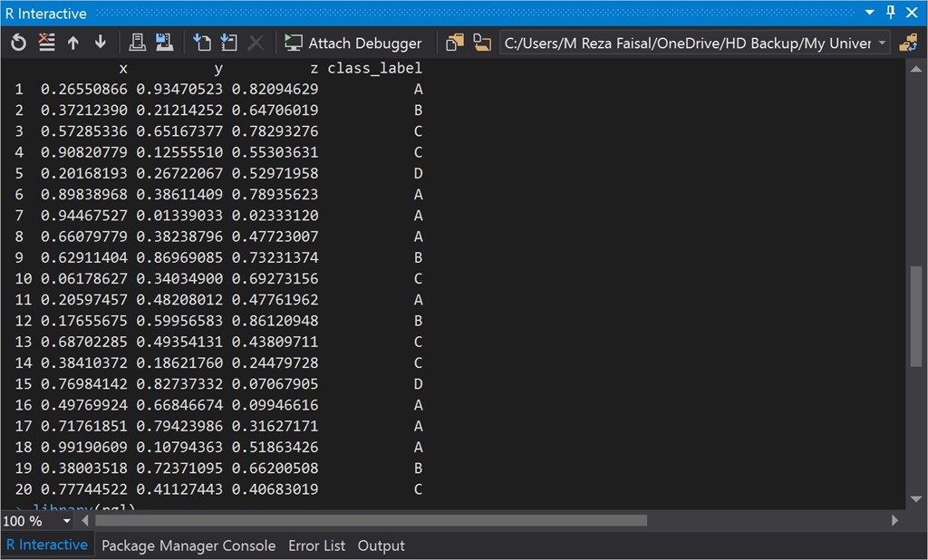Switch to the Package Manager Console tab

(x=188, y=546)
